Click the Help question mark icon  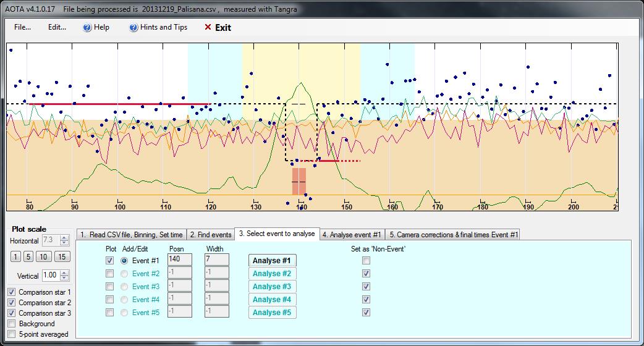[87, 28]
